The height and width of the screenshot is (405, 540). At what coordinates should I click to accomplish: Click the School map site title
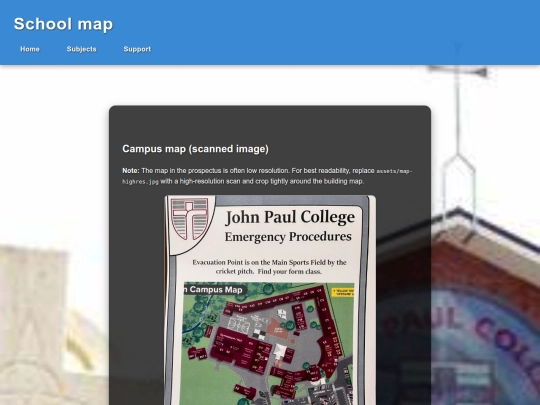coord(63,24)
